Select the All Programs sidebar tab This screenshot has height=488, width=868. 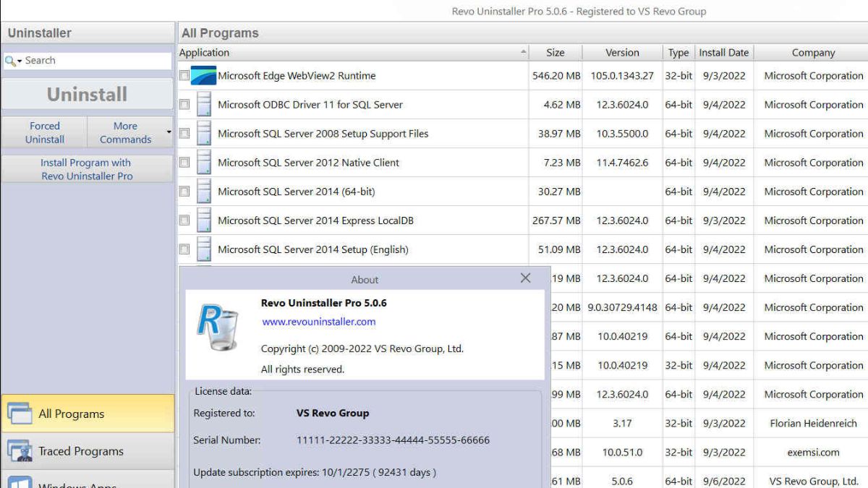88,414
